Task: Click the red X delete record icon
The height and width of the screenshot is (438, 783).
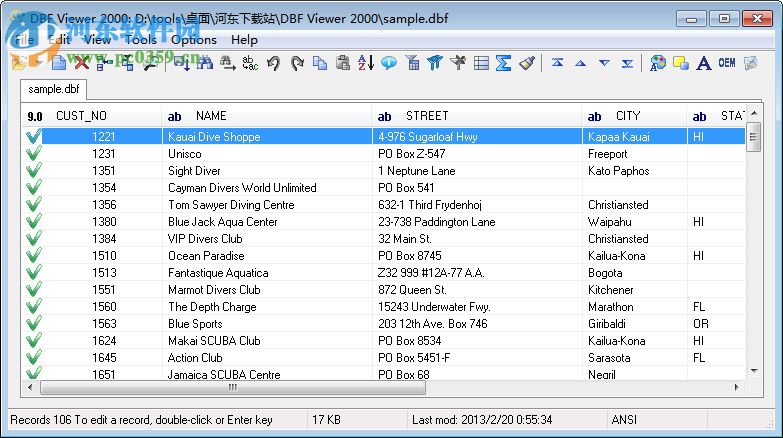Action: 82,63
